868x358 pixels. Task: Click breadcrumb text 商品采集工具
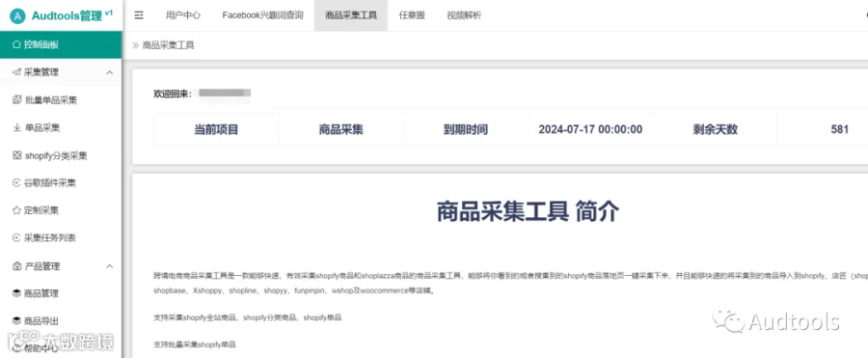pyautogui.click(x=168, y=45)
